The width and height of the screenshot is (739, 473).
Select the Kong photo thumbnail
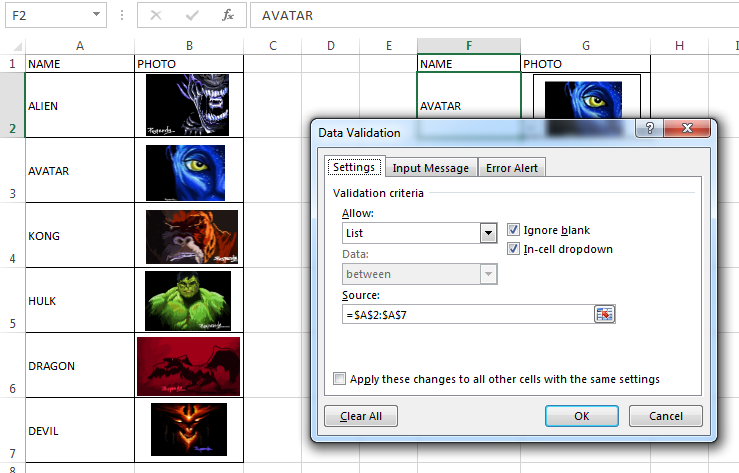coord(192,237)
